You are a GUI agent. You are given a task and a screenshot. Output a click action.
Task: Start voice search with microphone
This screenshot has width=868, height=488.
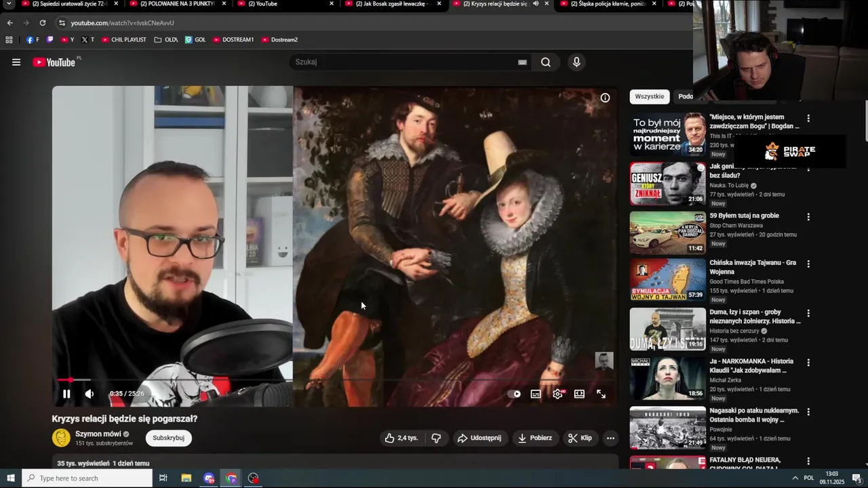point(576,62)
